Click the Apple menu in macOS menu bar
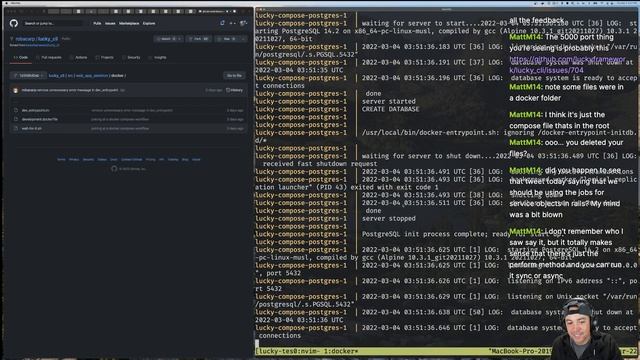This screenshot has height=360, width=640. pos(7,3)
